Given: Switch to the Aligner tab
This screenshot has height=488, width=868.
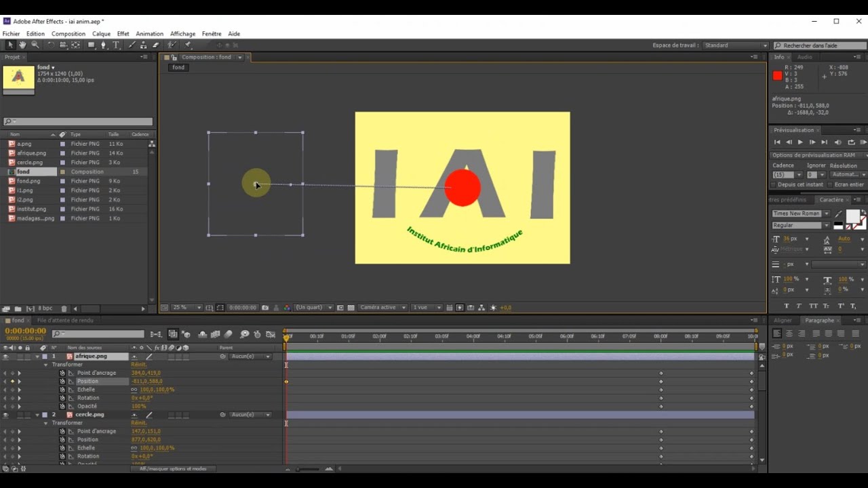Looking at the screenshot, I should point(783,321).
